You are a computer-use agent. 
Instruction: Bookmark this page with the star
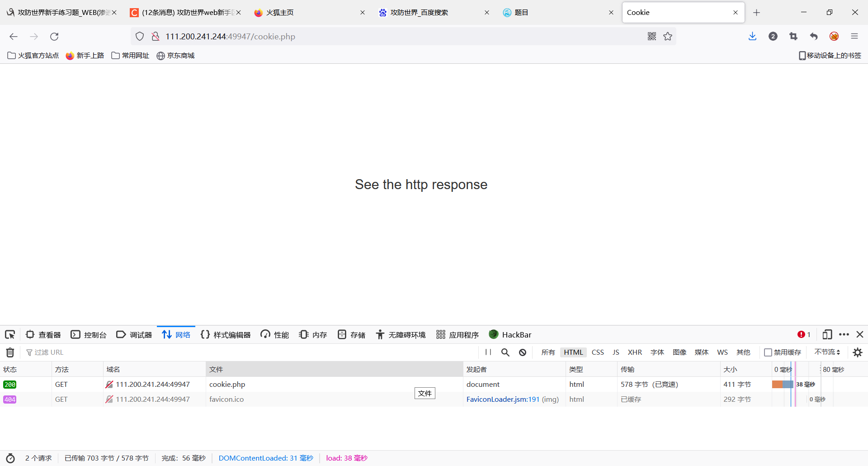pos(668,36)
